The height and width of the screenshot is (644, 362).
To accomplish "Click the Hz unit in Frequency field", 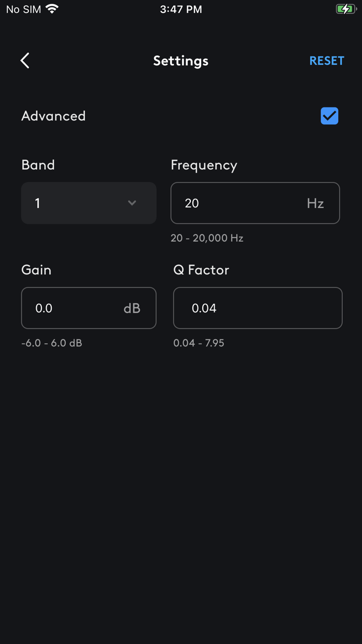I will point(315,203).
